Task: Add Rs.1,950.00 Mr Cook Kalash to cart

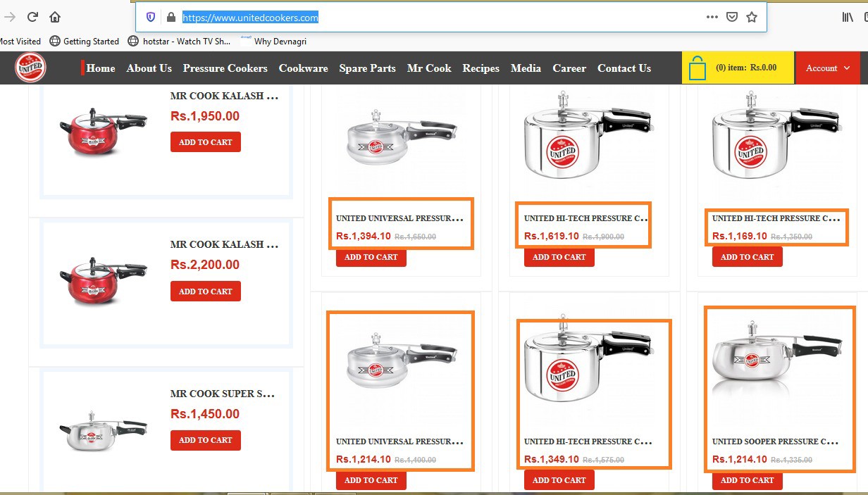Action: (206, 142)
